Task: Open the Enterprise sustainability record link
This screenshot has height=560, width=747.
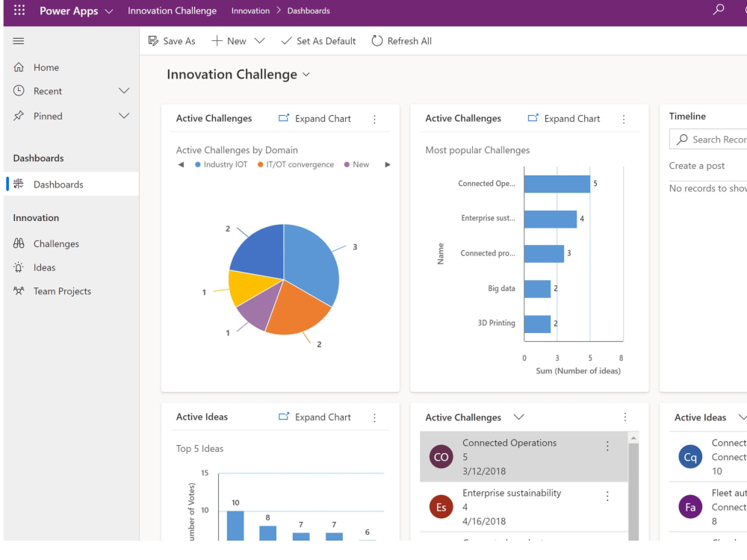Action: [512, 493]
